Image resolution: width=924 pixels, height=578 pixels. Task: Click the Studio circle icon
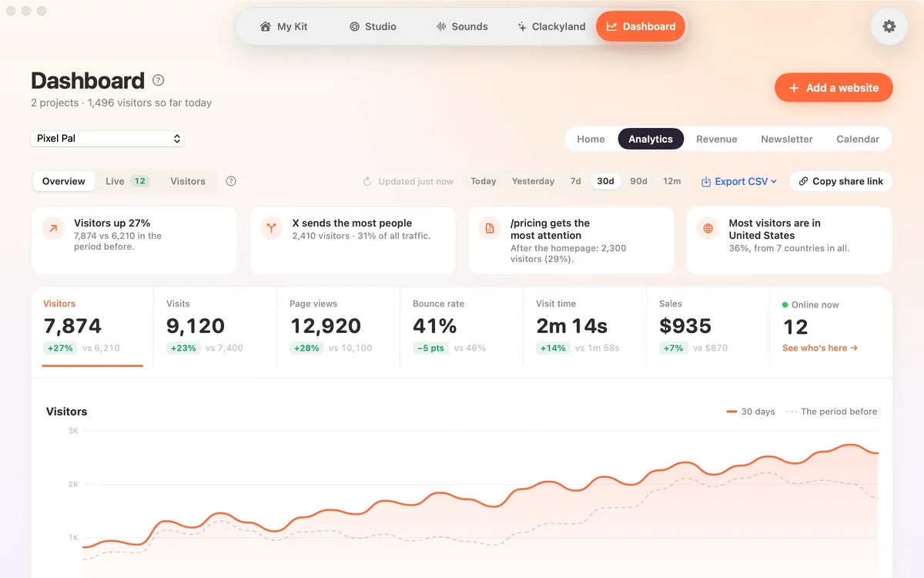click(x=354, y=26)
